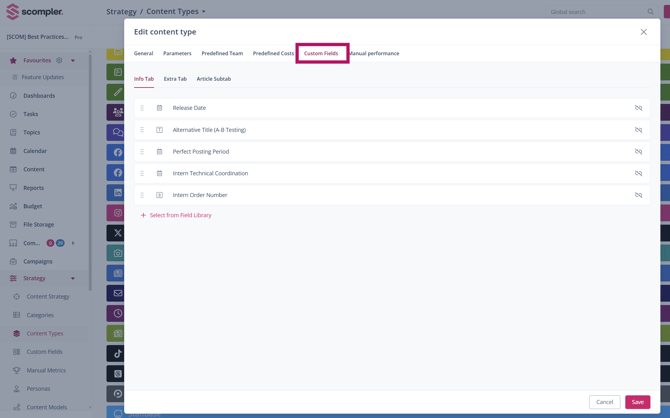Click the Intern Order Number drag handle
Viewport: 670px width, 418px height.
coord(142,195)
